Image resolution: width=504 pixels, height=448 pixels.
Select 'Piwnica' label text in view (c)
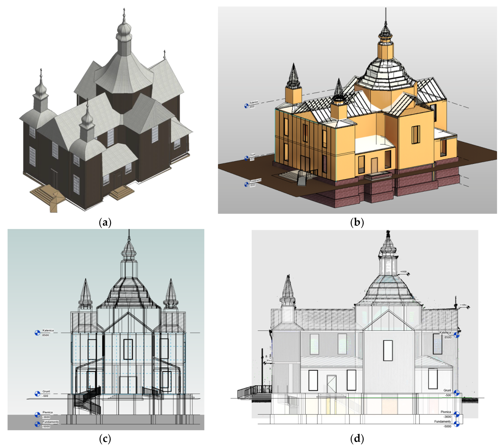coord(48,412)
